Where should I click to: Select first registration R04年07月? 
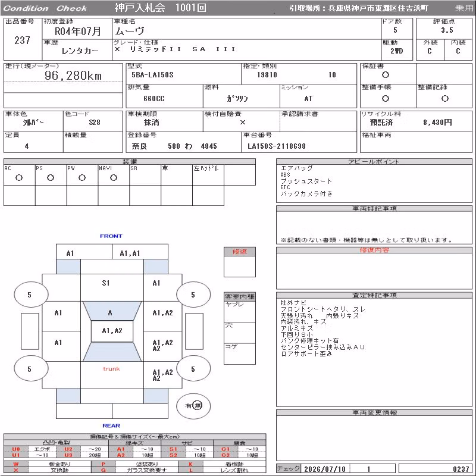78,32
